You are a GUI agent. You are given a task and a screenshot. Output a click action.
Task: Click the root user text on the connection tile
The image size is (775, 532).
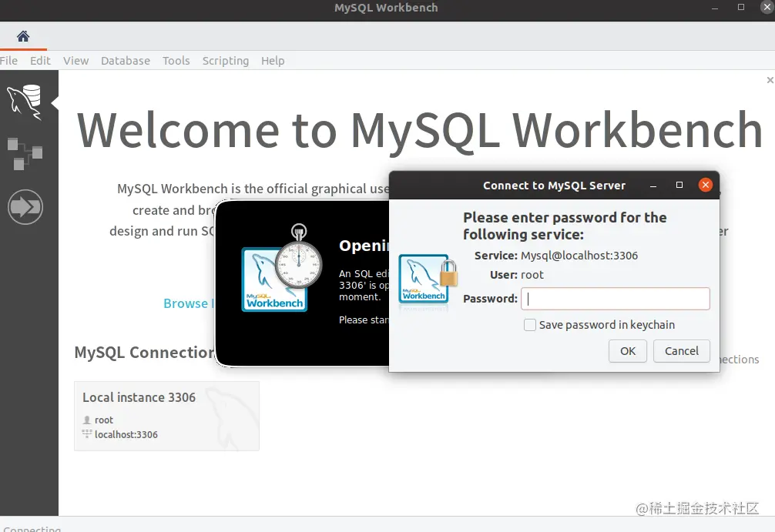point(104,420)
